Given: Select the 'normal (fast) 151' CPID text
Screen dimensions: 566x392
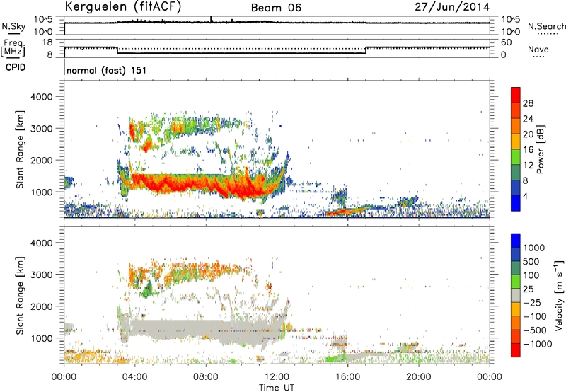Looking at the screenshot, I should (x=107, y=70).
